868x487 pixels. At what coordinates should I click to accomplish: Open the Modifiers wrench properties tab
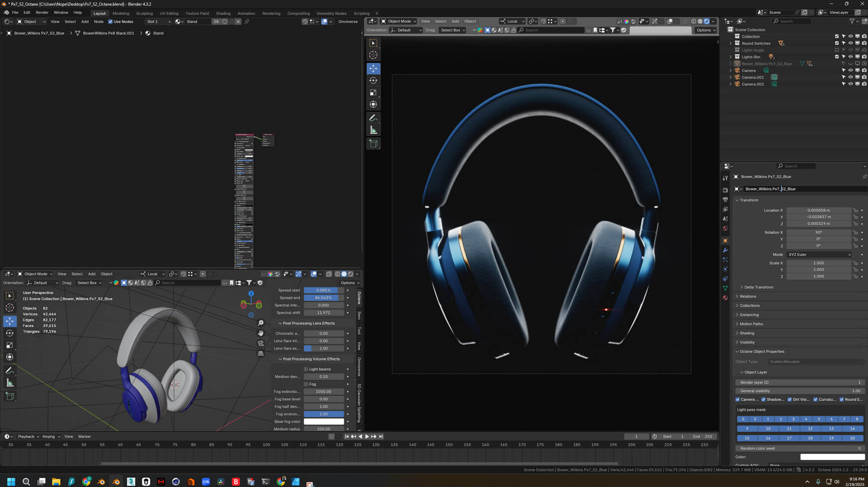pos(725,250)
